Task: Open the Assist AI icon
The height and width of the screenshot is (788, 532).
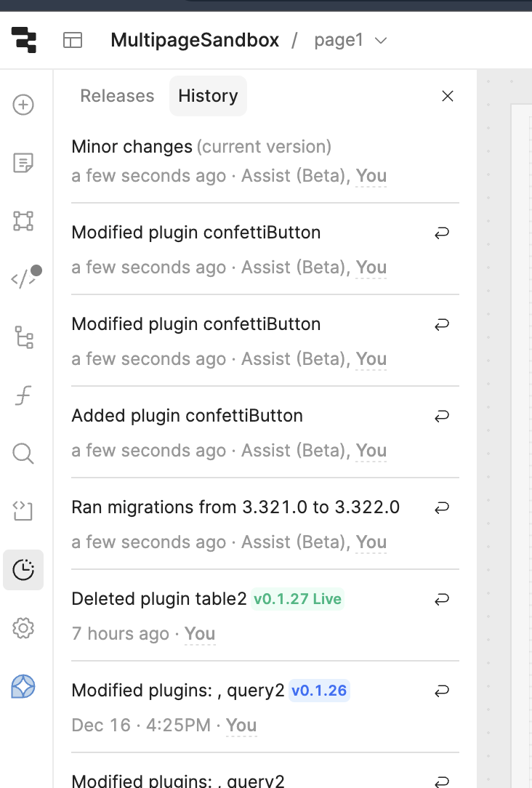Action: click(23, 686)
